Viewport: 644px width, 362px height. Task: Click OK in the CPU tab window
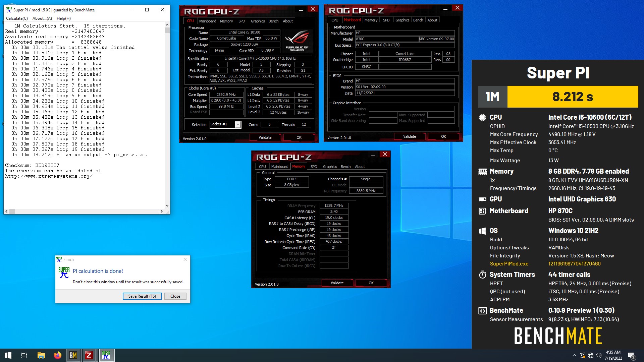[299, 137]
